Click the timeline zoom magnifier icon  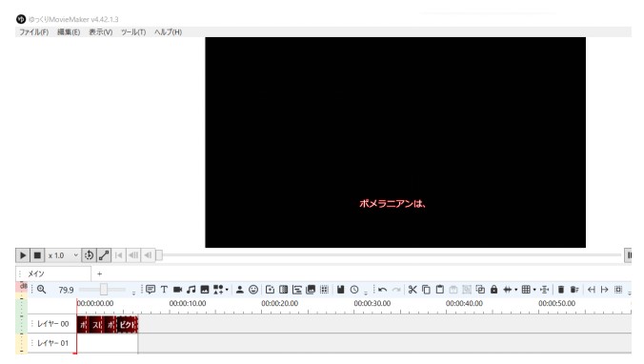(x=42, y=290)
